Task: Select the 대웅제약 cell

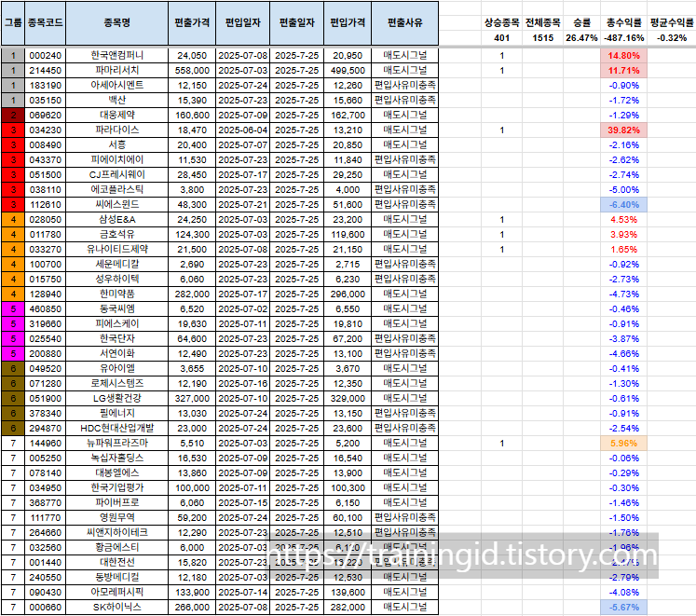Action: point(117,115)
